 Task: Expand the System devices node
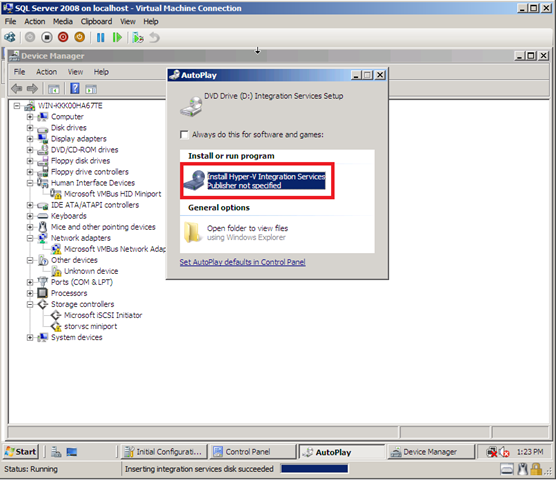pos(30,337)
